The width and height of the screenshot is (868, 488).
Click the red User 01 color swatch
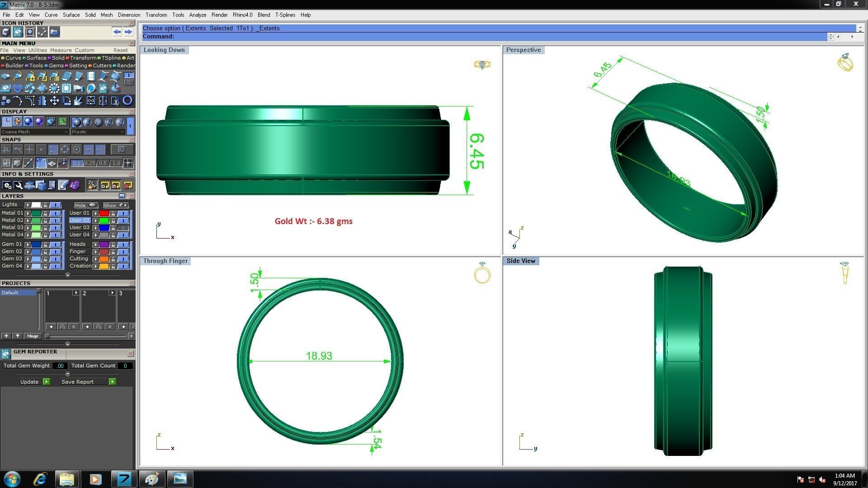(104, 213)
